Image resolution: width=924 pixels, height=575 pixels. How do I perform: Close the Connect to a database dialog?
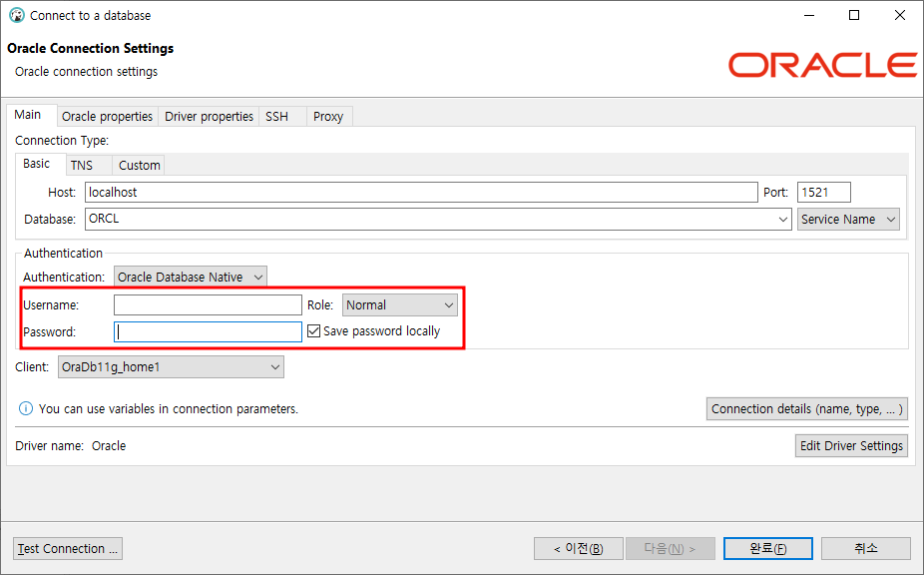(x=900, y=15)
